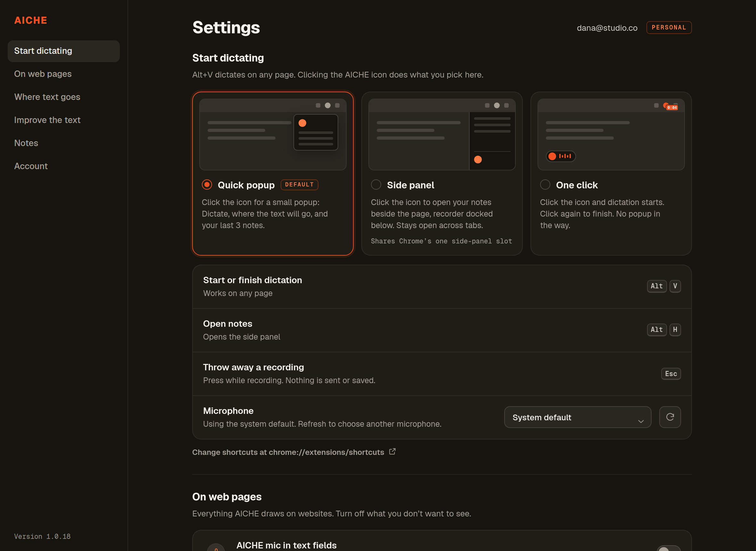This screenshot has width=756, height=551.
Task: Click the 'Works on any page' description
Action: (238, 293)
